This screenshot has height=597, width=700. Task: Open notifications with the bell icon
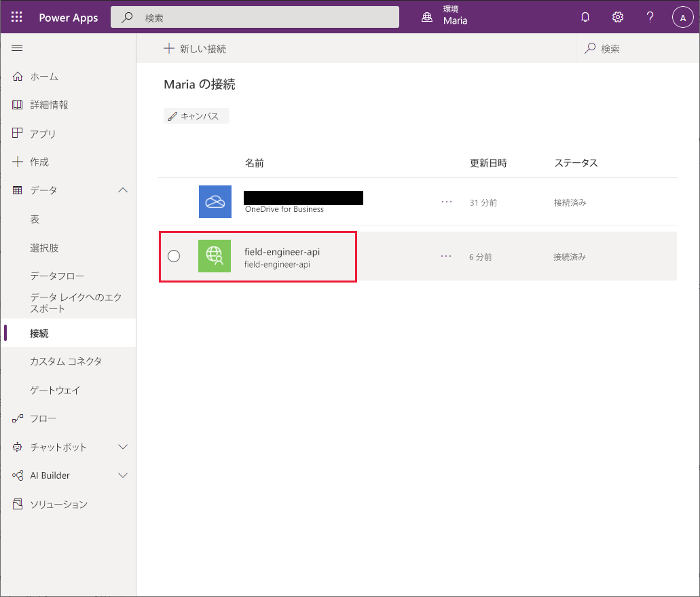tap(585, 16)
